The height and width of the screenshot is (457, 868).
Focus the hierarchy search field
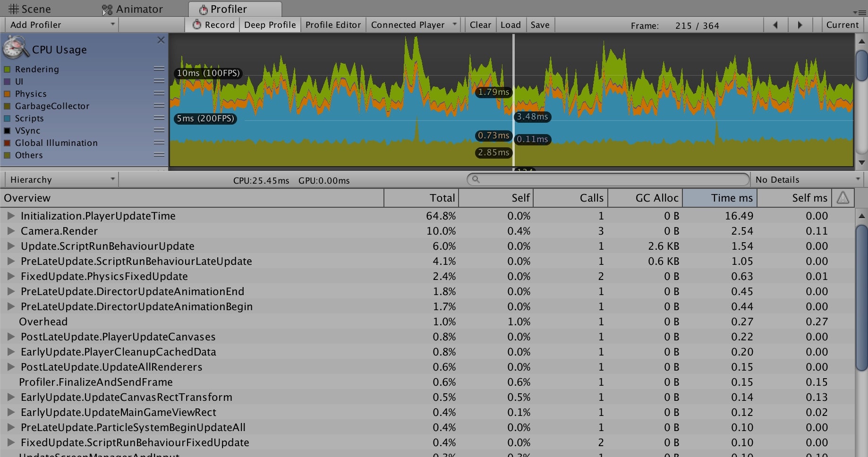point(608,179)
